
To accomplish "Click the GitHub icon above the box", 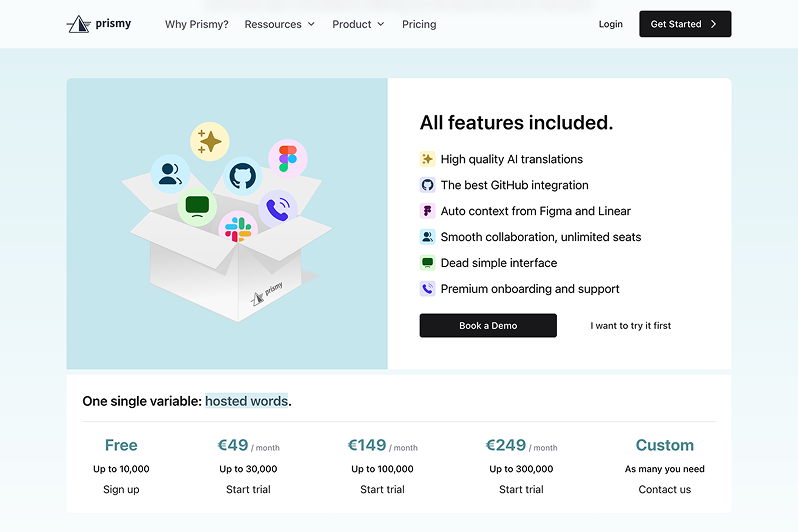I will 242,176.
